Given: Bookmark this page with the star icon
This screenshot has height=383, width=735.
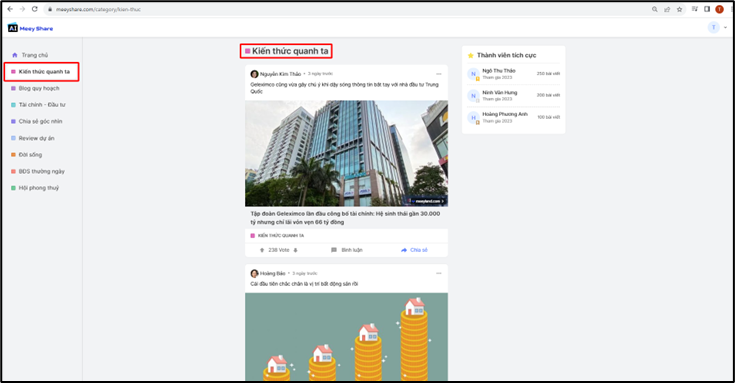Looking at the screenshot, I should (679, 9).
